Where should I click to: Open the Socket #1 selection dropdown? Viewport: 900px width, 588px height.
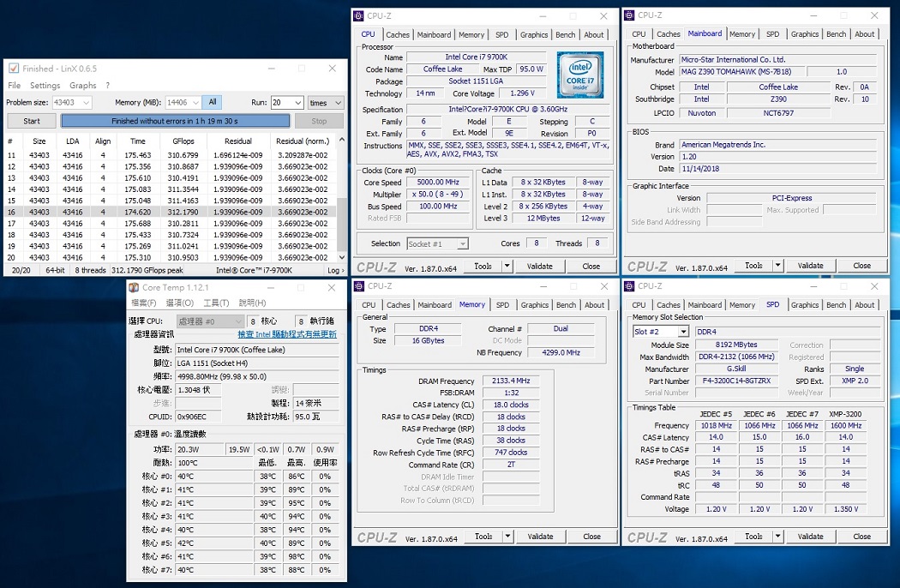[x=462, y=244]
